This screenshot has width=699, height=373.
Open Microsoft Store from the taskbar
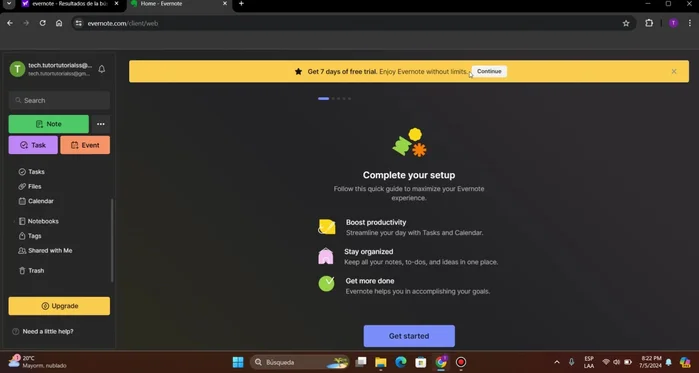[x=421, y=362]
